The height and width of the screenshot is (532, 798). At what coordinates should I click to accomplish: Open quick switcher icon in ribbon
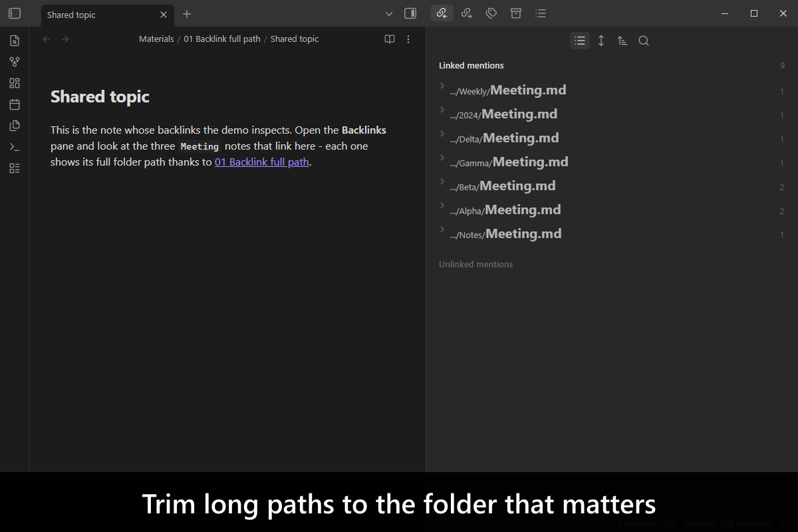tap(15, 41)
